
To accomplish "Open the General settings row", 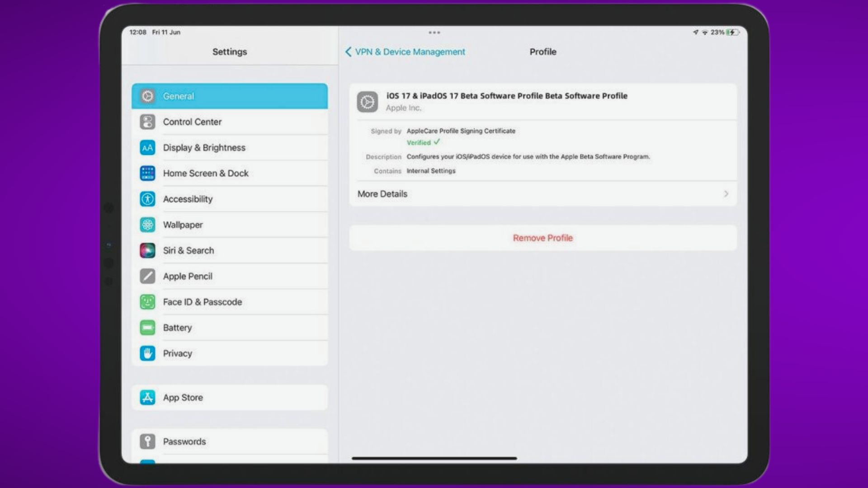I will pos(230,96).
